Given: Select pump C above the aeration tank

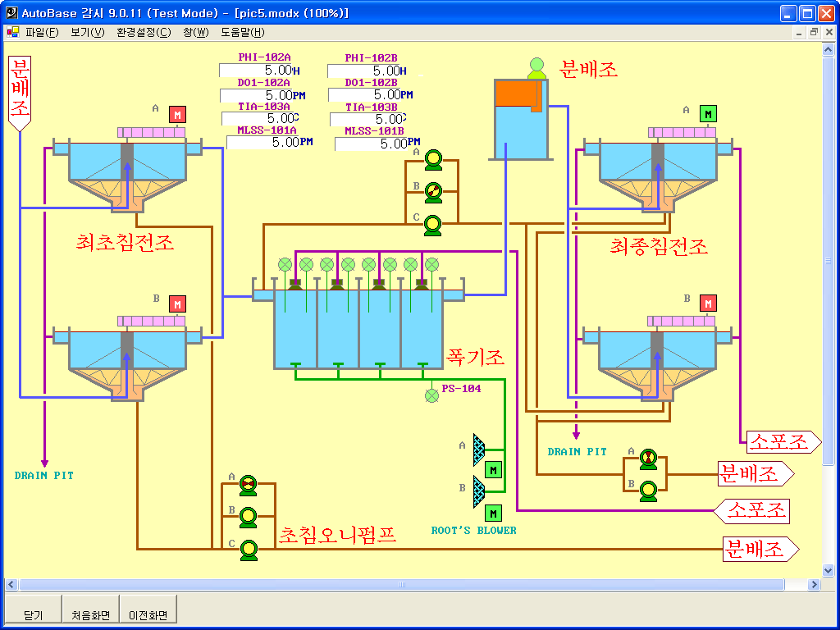Looking at the screenshot, I should (432, 224).
